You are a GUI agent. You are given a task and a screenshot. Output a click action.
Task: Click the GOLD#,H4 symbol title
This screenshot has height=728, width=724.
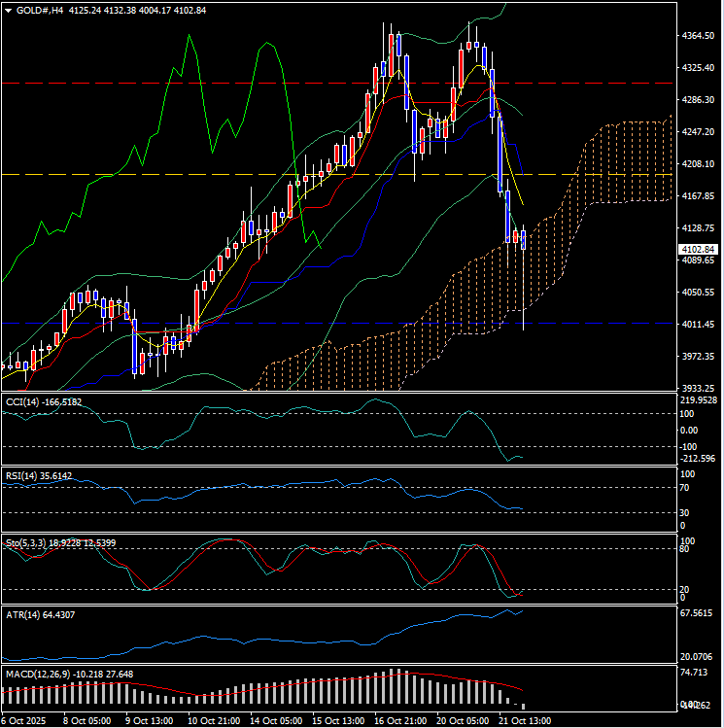[x=39, y=9]
